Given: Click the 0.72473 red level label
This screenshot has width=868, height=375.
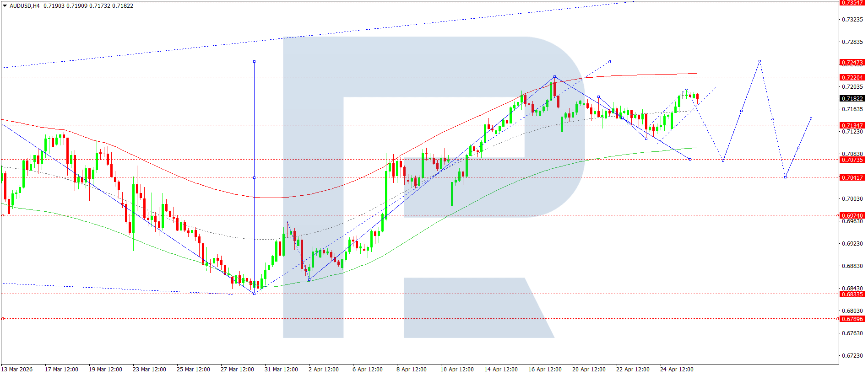Looking at the screenshot, I should [x=852, y=62].
